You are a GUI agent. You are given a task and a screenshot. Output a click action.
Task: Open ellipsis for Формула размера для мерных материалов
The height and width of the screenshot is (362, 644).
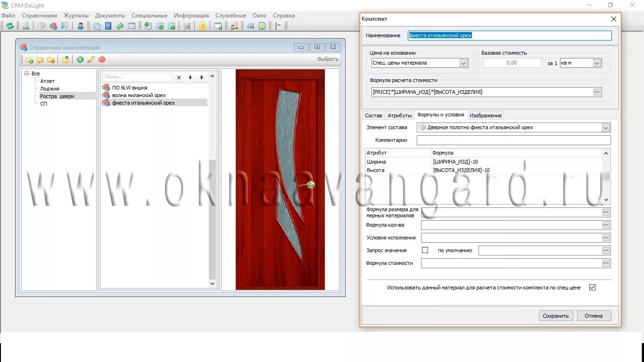click(606, 212)
